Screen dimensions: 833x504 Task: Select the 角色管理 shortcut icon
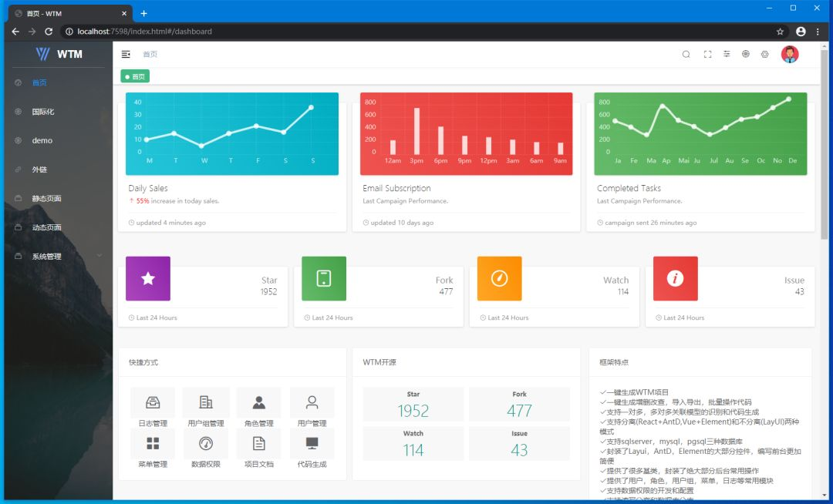[258, 403]
